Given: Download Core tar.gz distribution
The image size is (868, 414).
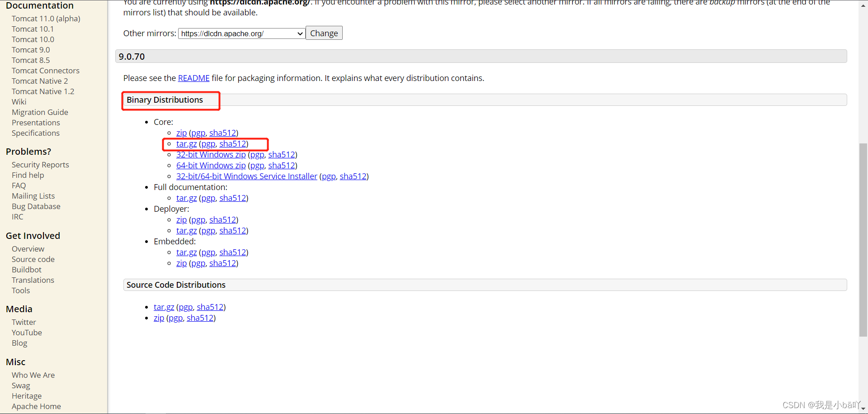Looking at the screenshot, I should tap(186, 144).
